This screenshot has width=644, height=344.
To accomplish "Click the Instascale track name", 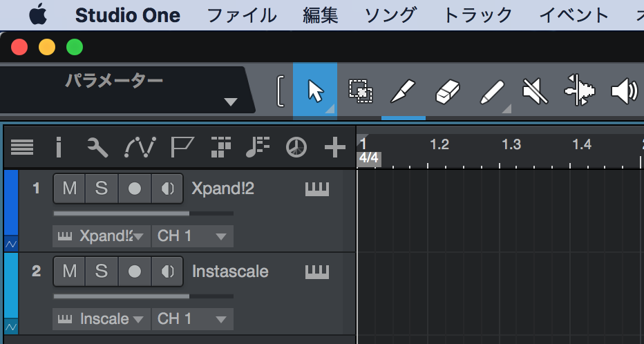I will [x=230, y=271].
